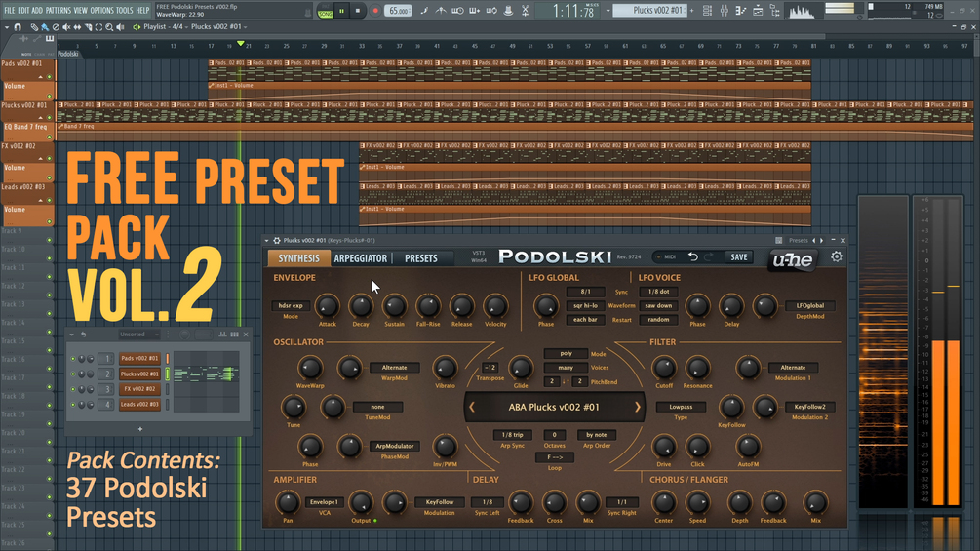Open the browser/plugin picker tree icon

[x=775, y=10]
